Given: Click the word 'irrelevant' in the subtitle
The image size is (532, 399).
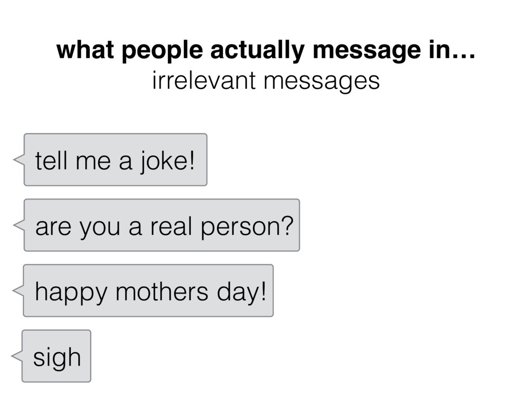Looking at the screenshot, I should (204, 80).
